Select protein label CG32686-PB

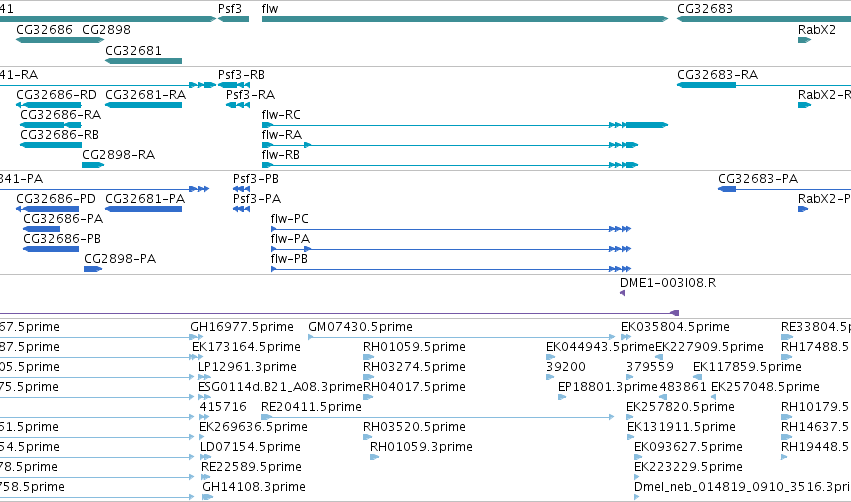[x=62, y=239]
